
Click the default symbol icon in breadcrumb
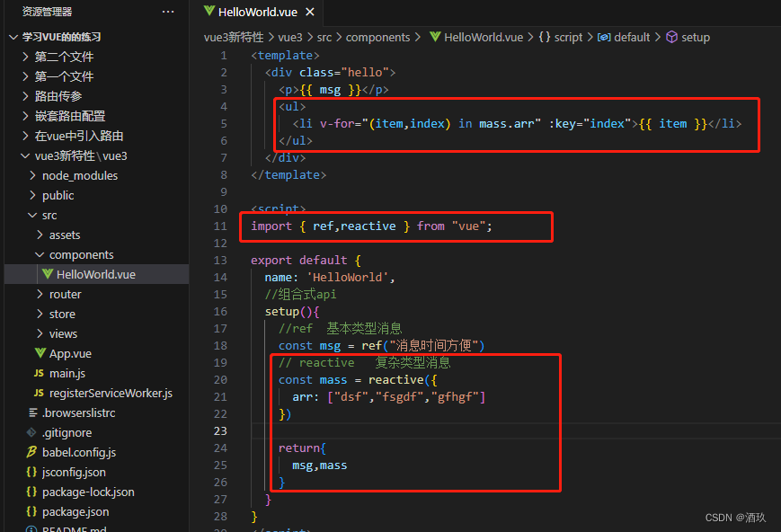tap(604, 38)
